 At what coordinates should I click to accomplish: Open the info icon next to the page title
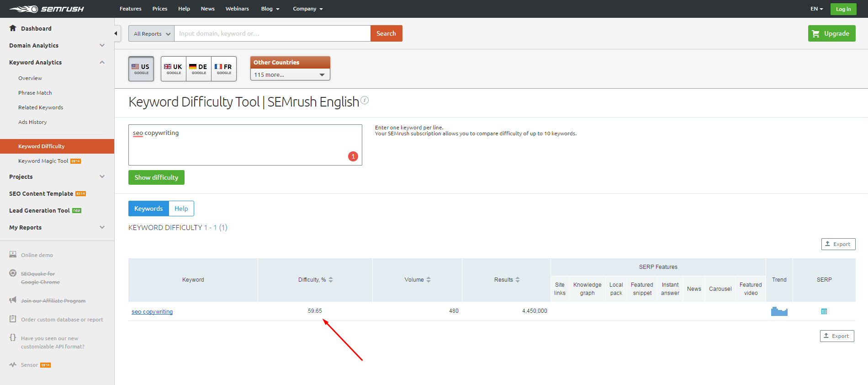[365, 100]
